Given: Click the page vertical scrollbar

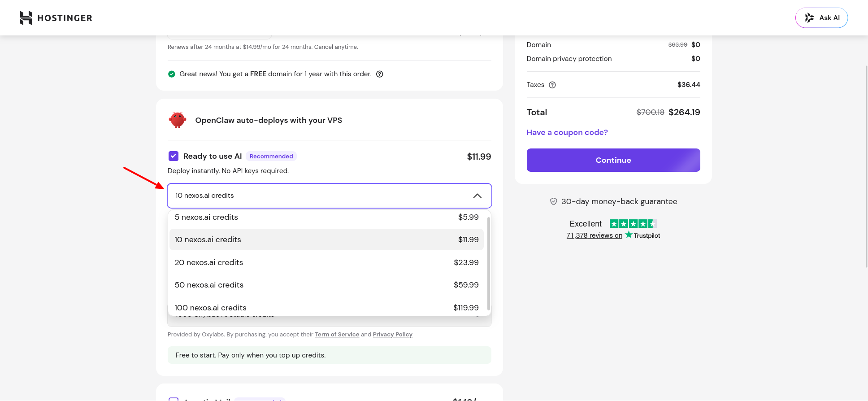Looking at the screenshot, I should pyautogui.click(x=866, y=166).
